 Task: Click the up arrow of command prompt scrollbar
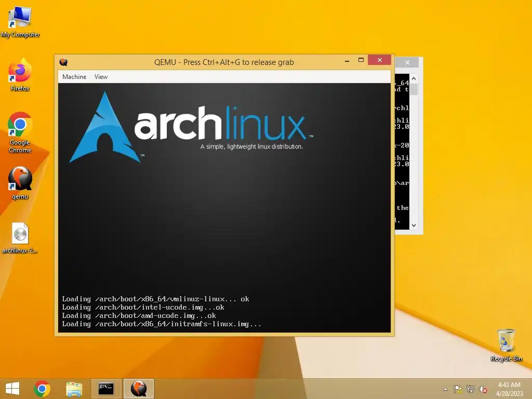[414, 78]
